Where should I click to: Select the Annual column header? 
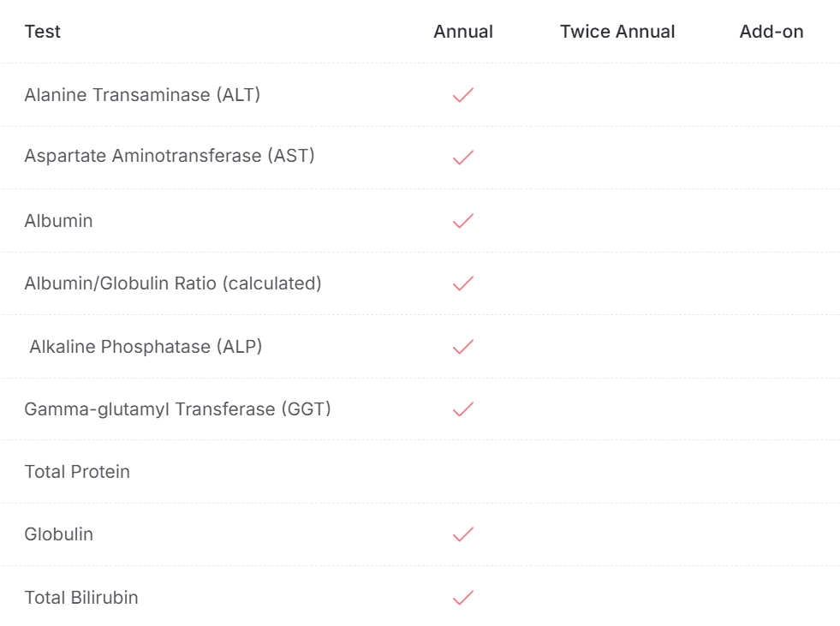click(x=463, y=32)
